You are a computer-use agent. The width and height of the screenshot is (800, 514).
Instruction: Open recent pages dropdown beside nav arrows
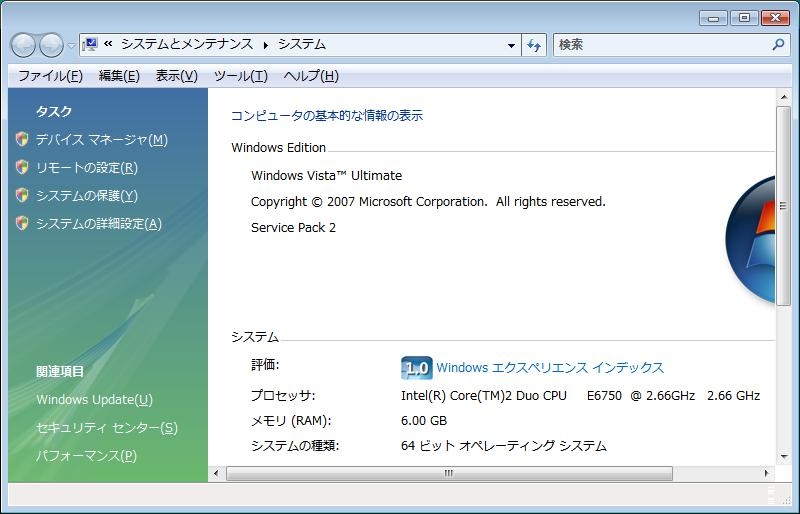[x=71, y=45]
